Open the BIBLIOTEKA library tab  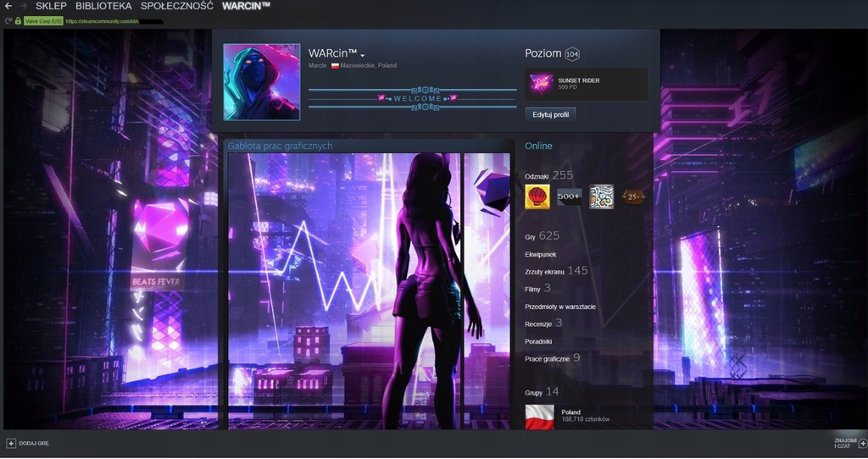point(103,6)
